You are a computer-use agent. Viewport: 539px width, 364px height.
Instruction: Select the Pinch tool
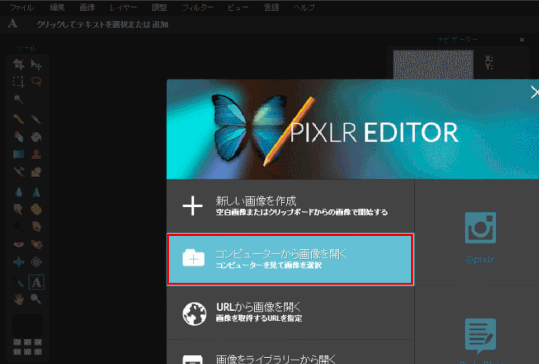pos(36,262)
